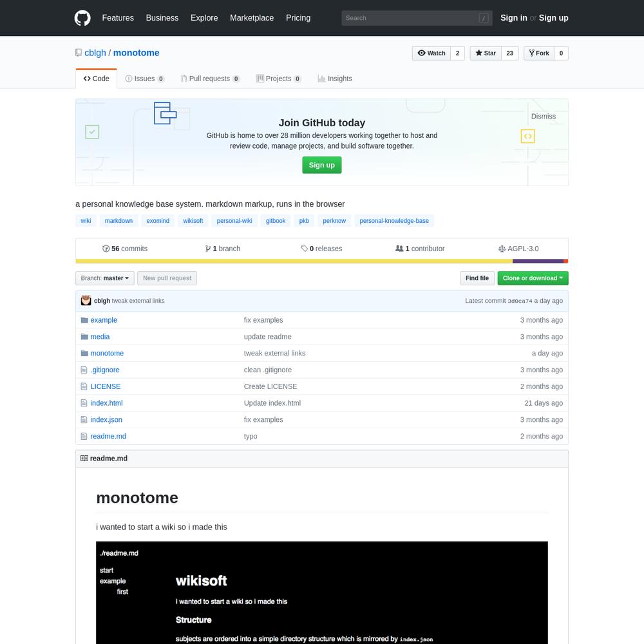This screenshot has height=644, width=644.
Task: Open the monotome repository title link
Action: [x=136, y=53]
